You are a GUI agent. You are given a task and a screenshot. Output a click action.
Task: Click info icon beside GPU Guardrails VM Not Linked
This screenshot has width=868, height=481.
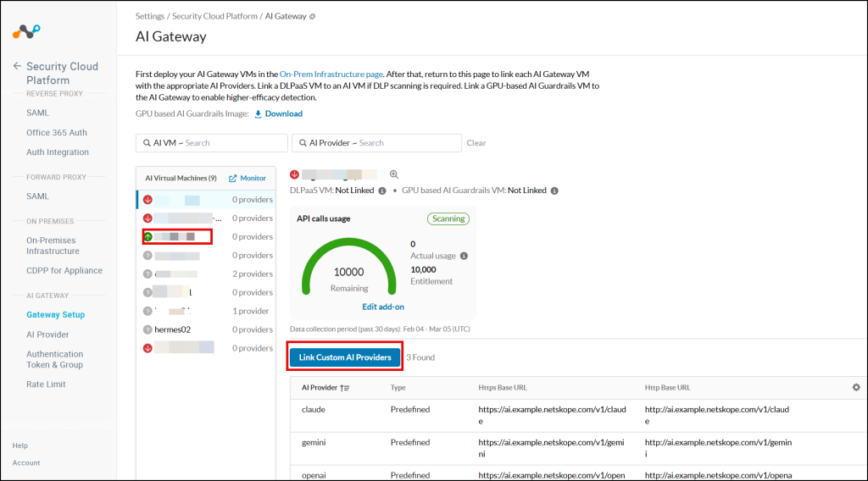(554, 191)
